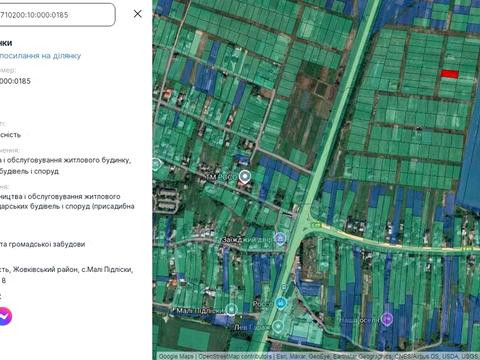Open the link to the parcel

pos(40,56)
